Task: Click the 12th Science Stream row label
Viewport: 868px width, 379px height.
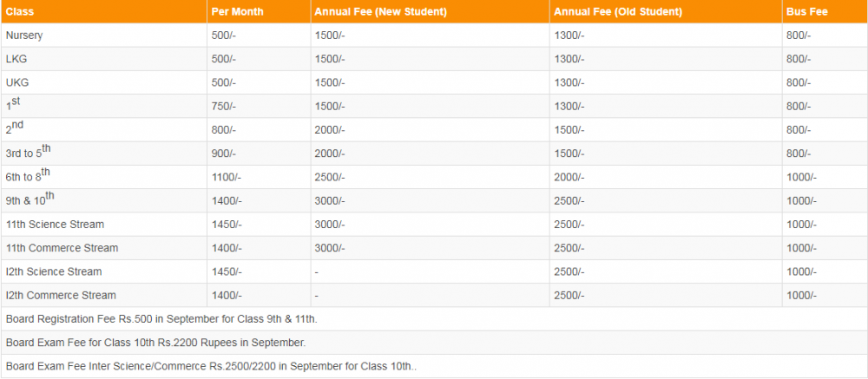Action: click(x=53, y=271)
